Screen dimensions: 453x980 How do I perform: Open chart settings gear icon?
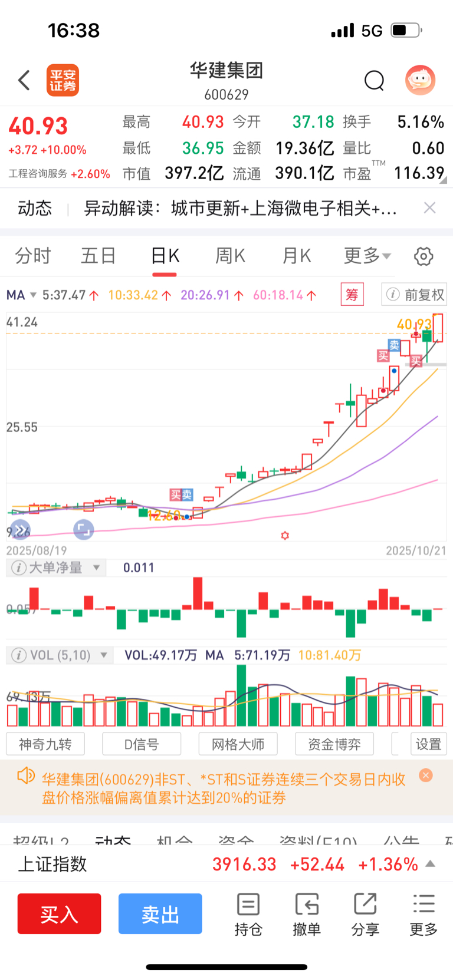[x=424, y=256]
